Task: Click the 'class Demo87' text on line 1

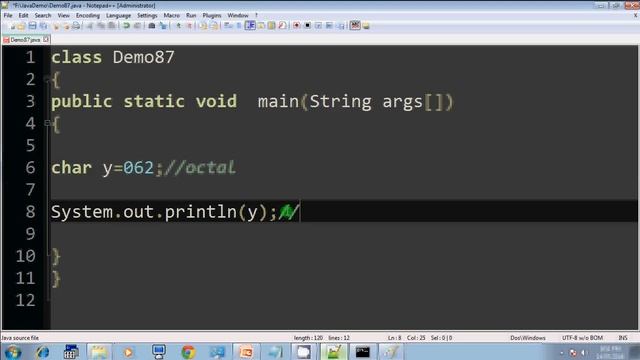Action: click(113, 57)
